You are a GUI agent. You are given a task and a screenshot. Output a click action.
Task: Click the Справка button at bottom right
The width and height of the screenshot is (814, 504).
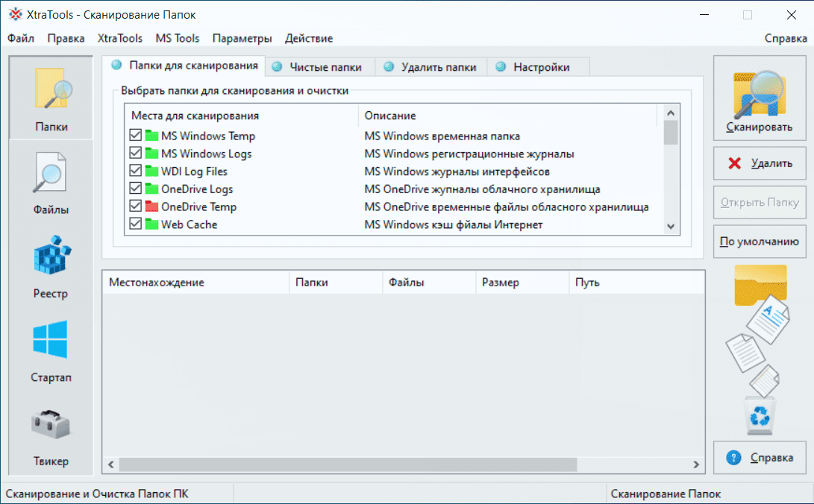(760, 457)
